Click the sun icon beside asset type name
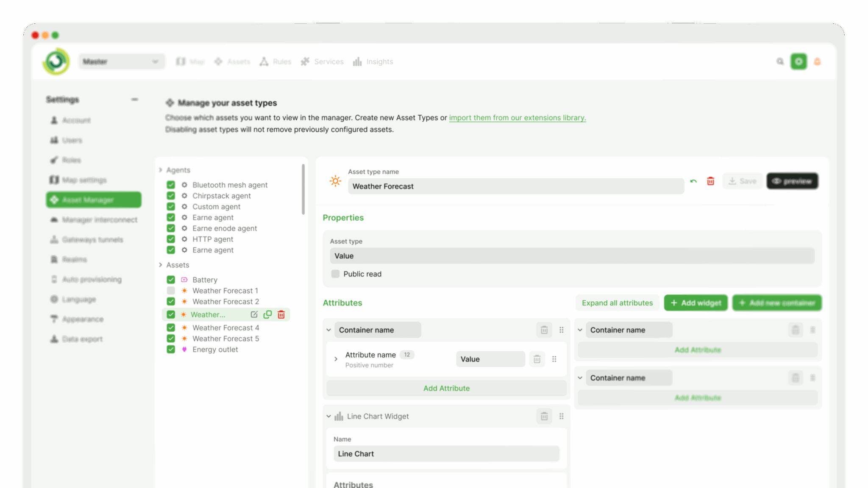This screenshot has height=488, width=868. [335, 181]
